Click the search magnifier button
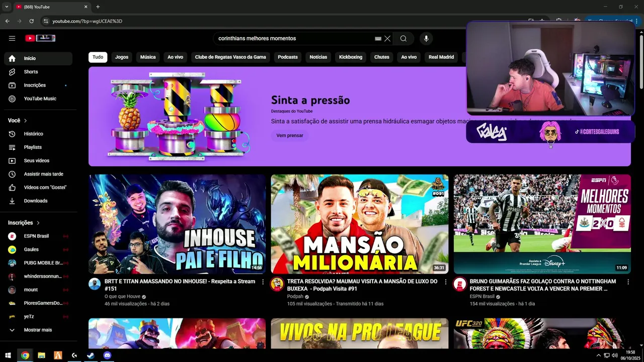 point(404,38)
